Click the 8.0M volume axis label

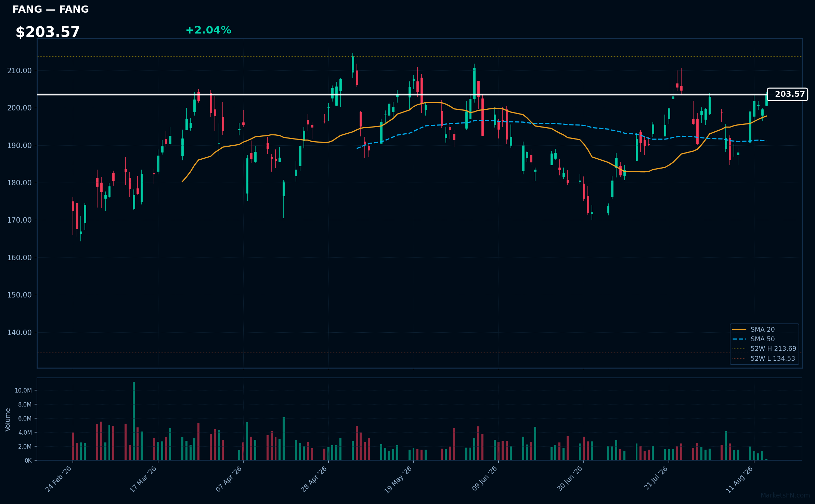point(25,404)
